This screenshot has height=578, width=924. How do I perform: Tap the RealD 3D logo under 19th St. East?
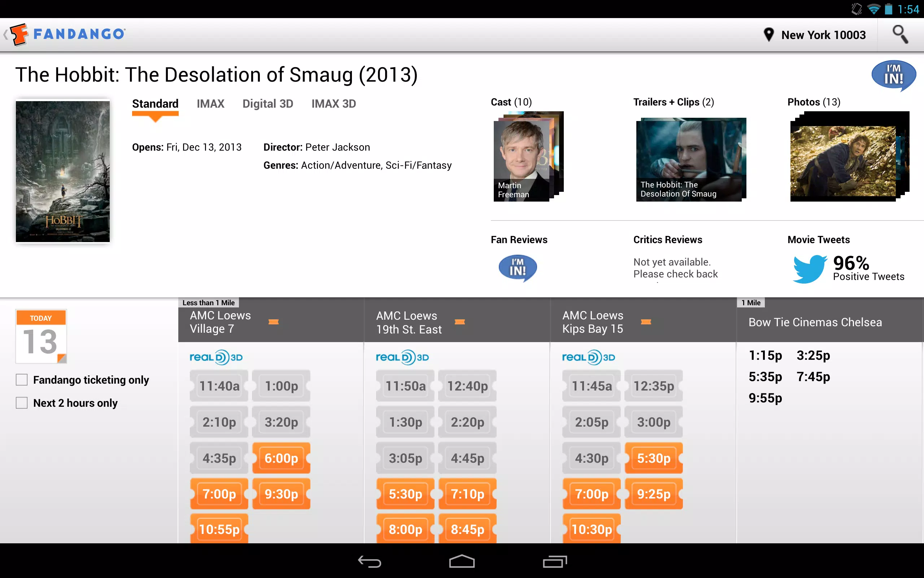(402, 357)
